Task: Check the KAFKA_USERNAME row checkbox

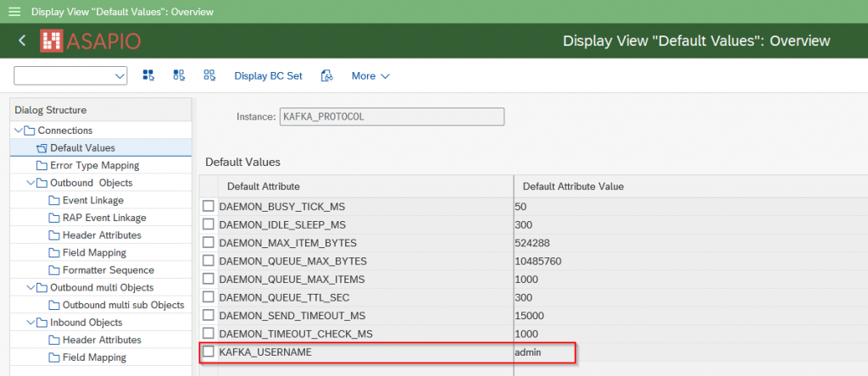Action: [x=209, y=351]
